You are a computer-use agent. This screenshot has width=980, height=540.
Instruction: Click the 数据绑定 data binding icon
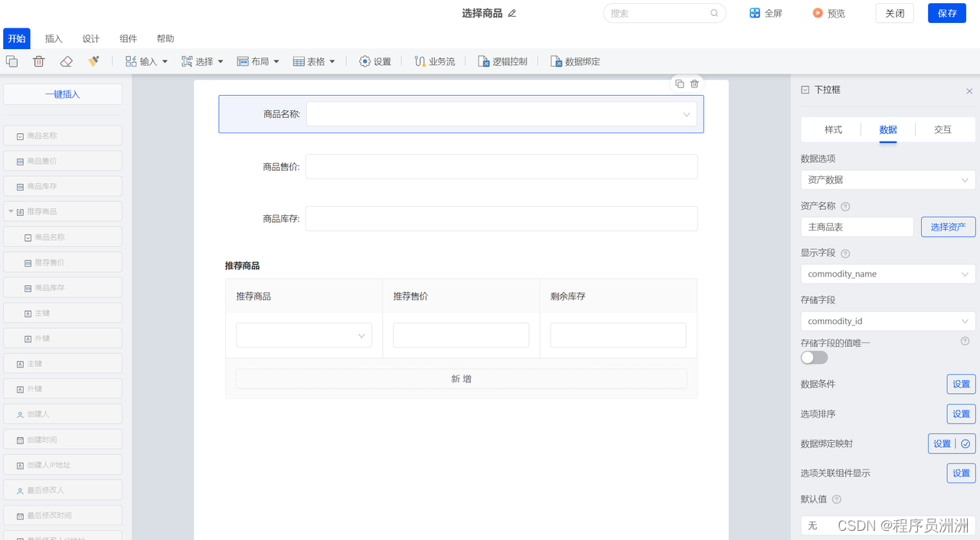575,61
